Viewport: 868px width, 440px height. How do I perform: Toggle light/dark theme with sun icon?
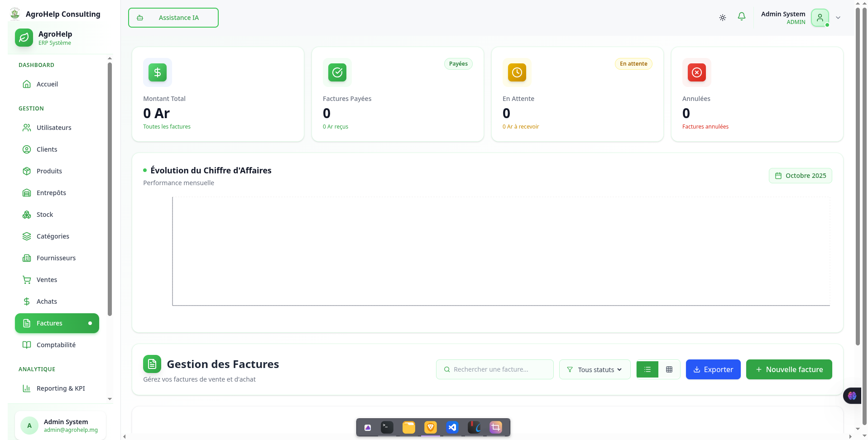722,17
